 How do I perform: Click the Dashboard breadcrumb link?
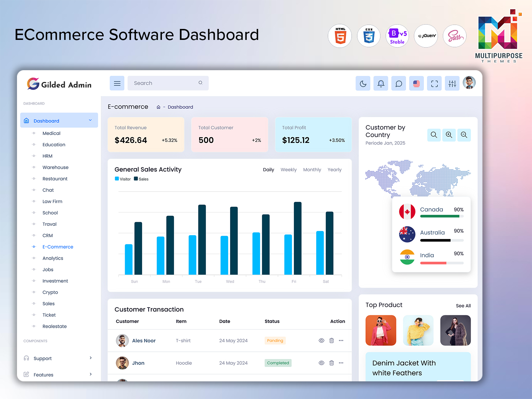(x=180, y=107)
